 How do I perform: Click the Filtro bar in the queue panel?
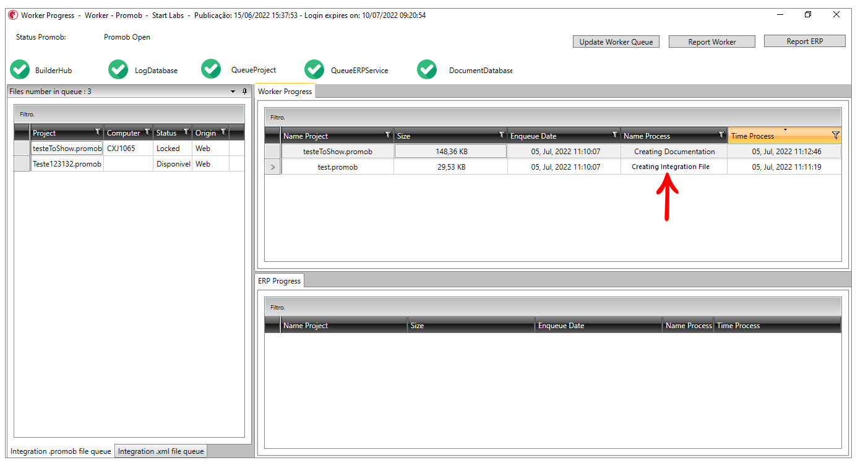point(129,114)
